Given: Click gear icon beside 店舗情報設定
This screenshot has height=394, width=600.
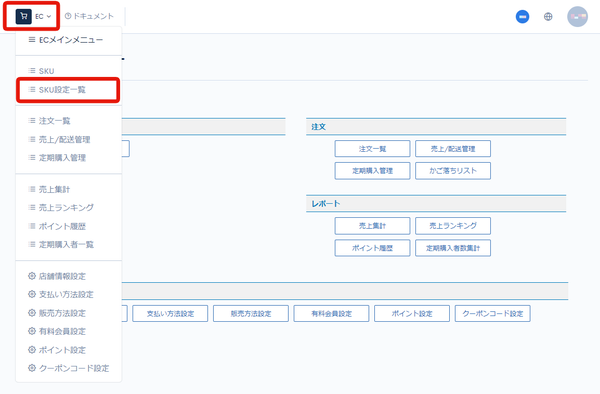Looking at the screenshot, I should 32,276.
